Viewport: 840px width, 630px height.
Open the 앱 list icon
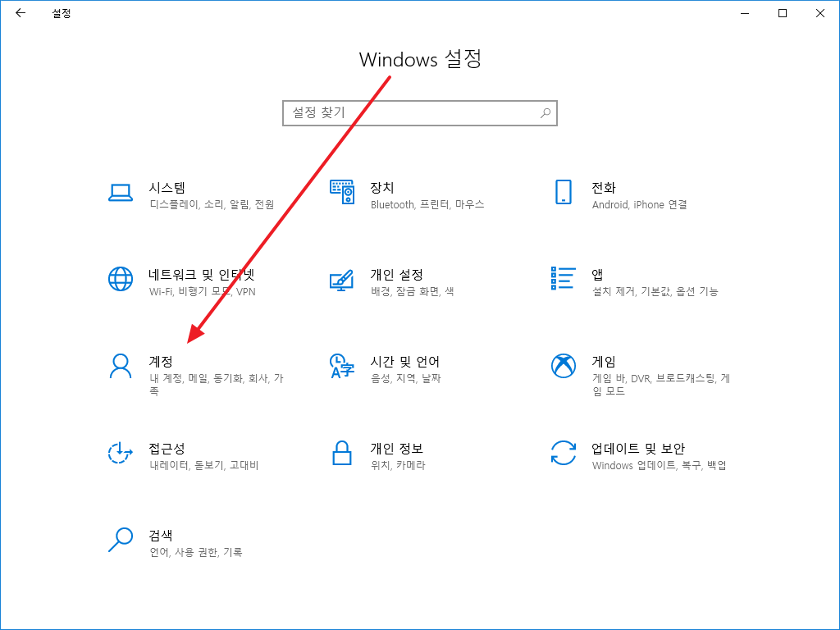(564, 279)
